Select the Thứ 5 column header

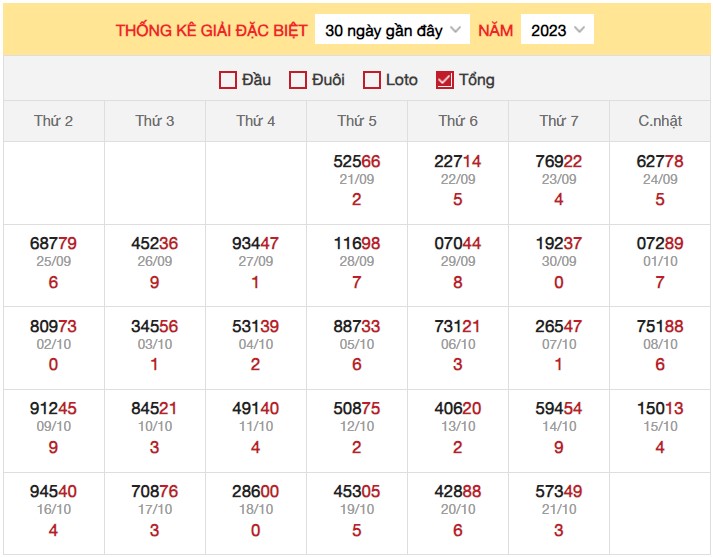[357, 121]
